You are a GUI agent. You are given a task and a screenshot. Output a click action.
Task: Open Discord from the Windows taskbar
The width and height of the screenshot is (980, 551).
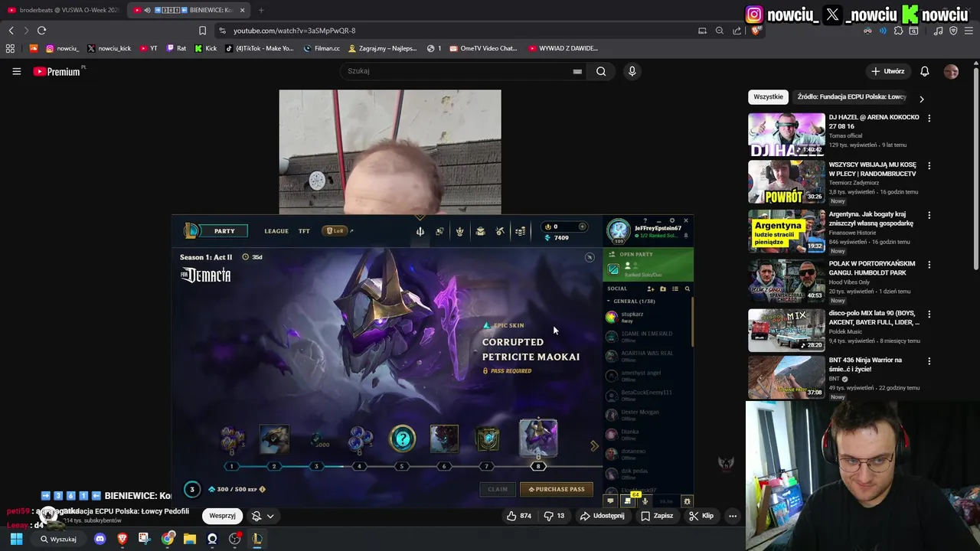(100, 539)
